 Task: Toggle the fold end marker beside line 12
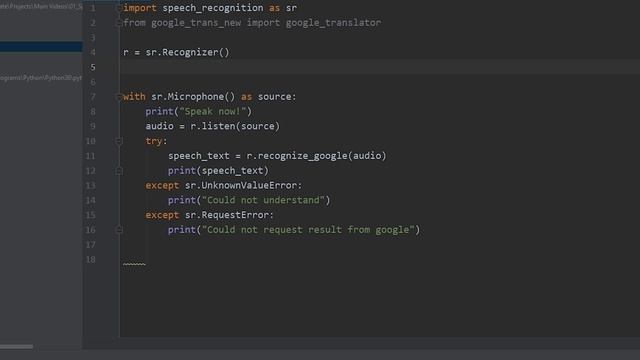click(x=119, y=171)
